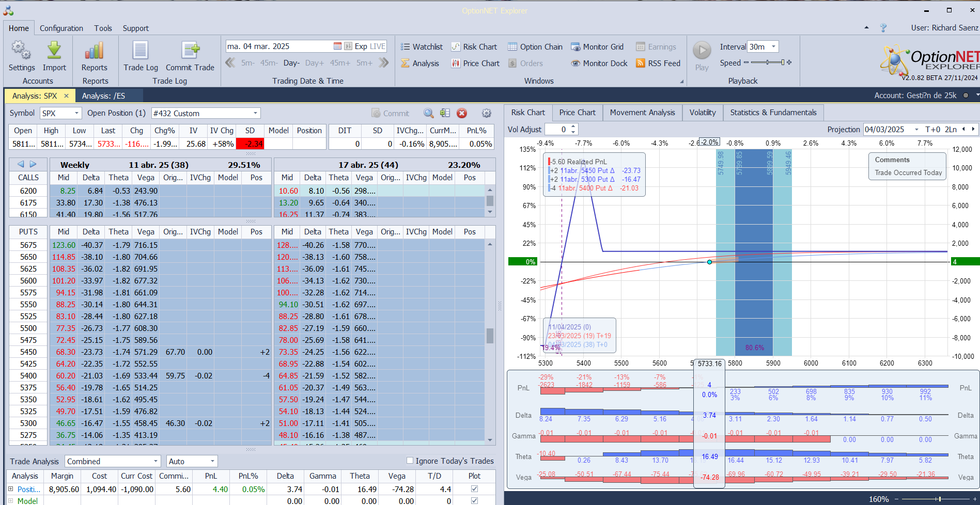Open the position settings gear icon
The image size is (980, 505).
(486, 113)
